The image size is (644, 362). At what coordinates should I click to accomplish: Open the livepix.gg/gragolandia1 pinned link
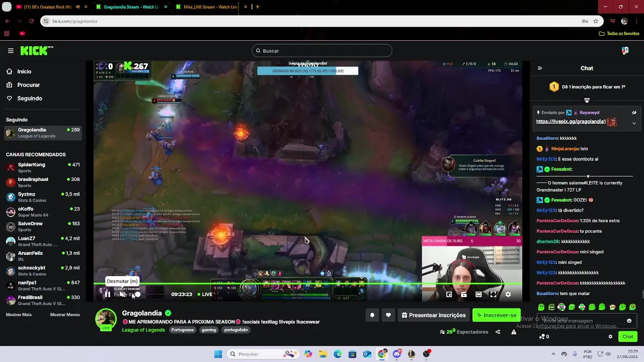[x=571, y=122]
